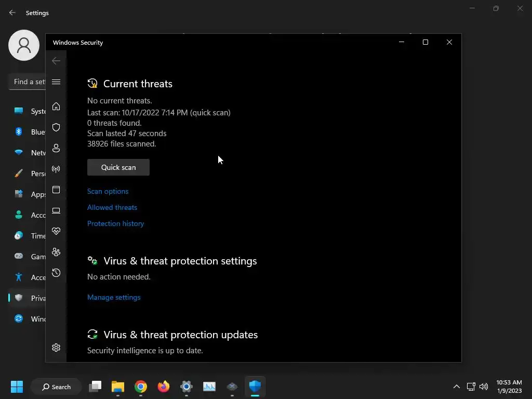
Task: Open the Windows Security hamburger menu
Action: click(56, 82)
